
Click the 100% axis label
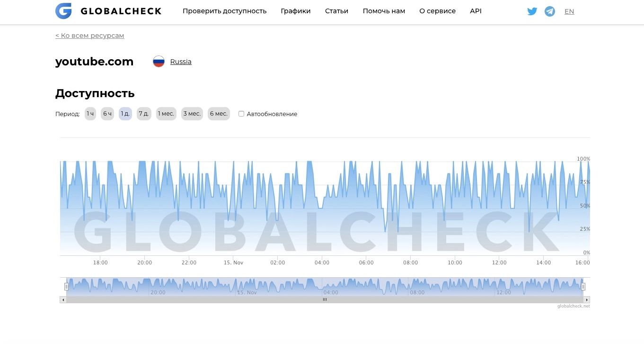pyautogui.click(x=583, y=159)
